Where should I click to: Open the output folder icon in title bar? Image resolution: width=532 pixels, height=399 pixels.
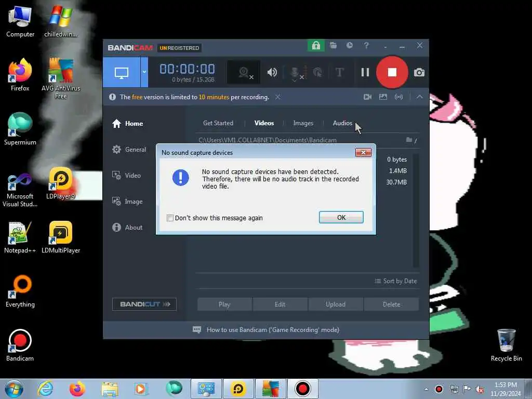coord(333,46)
